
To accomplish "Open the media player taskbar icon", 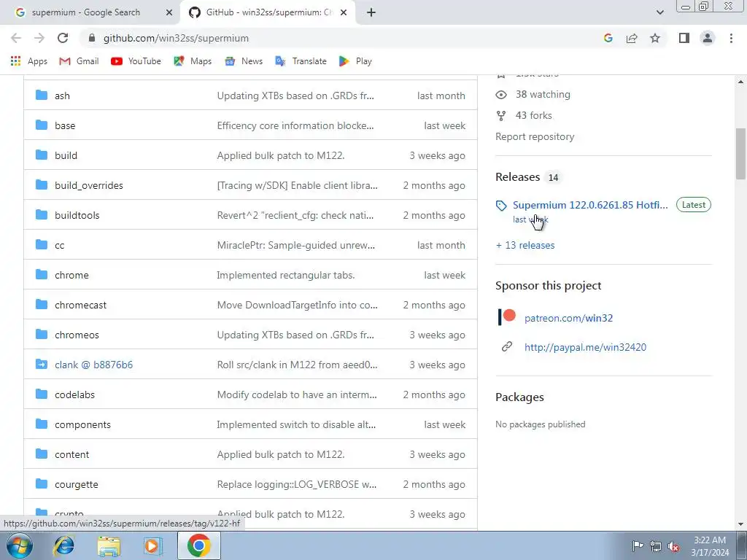I will tap(152, 545).
